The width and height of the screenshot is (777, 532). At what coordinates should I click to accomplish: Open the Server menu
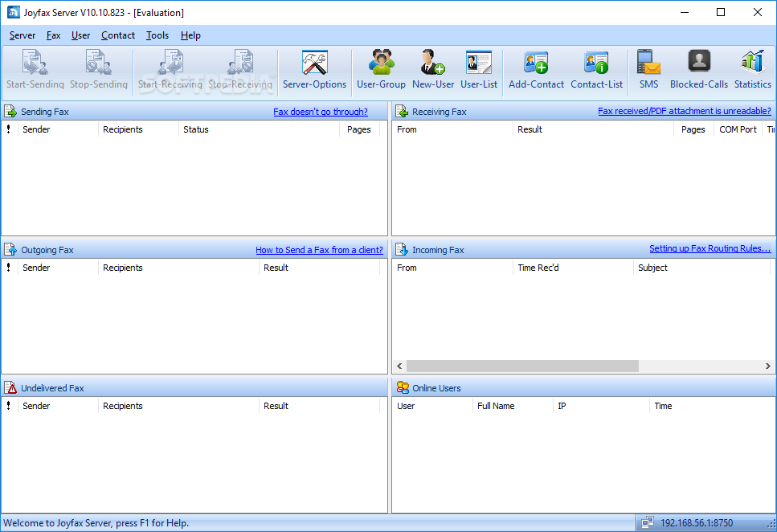click(x=22, y=35)
